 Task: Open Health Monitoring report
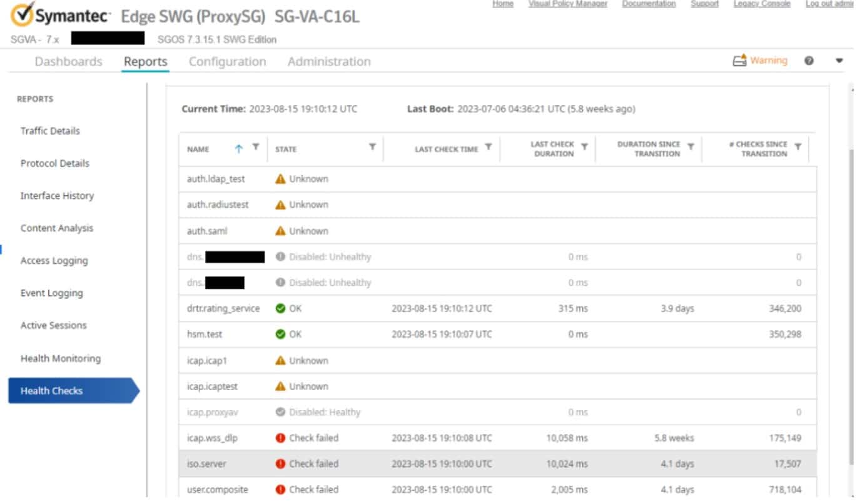pos(60,358)
